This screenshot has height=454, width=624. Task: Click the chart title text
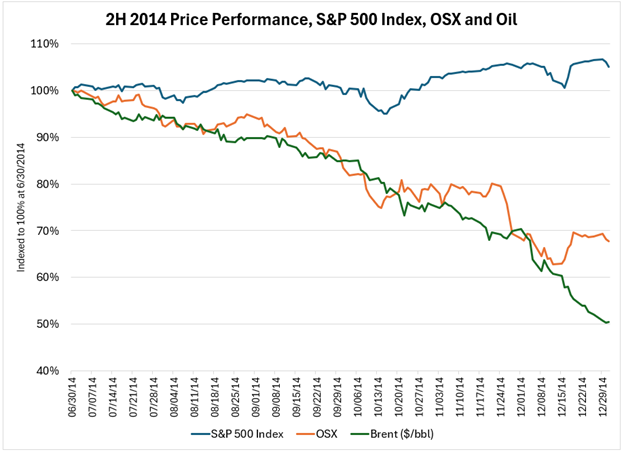312,16
